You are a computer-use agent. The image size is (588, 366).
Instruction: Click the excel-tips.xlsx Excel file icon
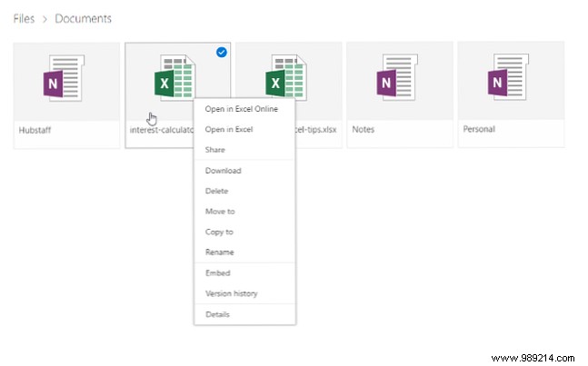click(x=285, y=77)
